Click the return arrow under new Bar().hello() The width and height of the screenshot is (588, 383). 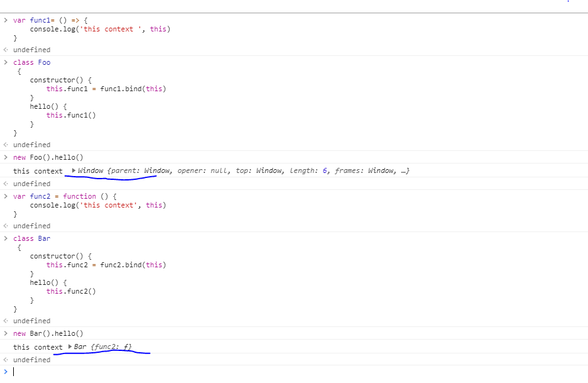pos(6,359)
